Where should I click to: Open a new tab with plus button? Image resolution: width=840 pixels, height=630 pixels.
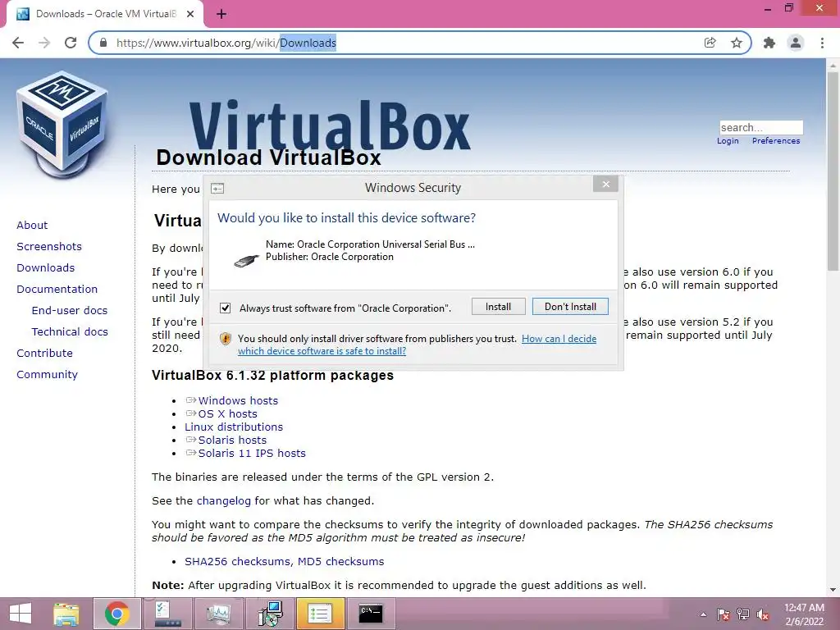coord(221,15)
